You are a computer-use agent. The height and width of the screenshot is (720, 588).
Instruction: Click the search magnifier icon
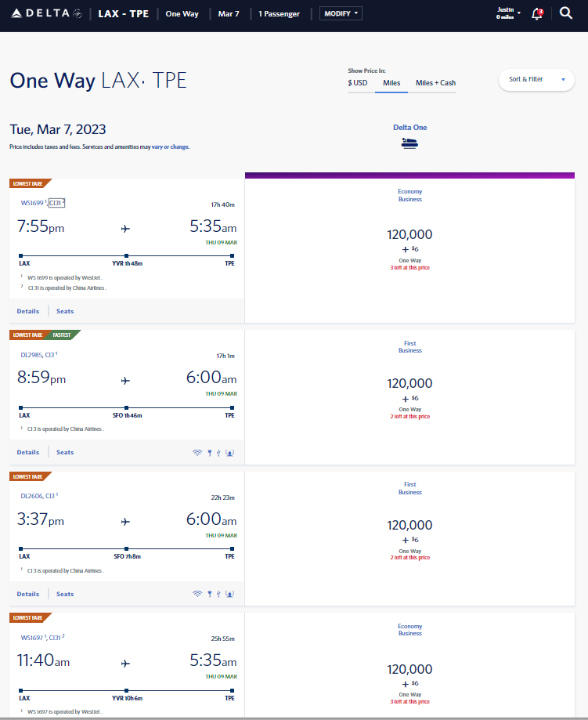(x=566, y=13)
